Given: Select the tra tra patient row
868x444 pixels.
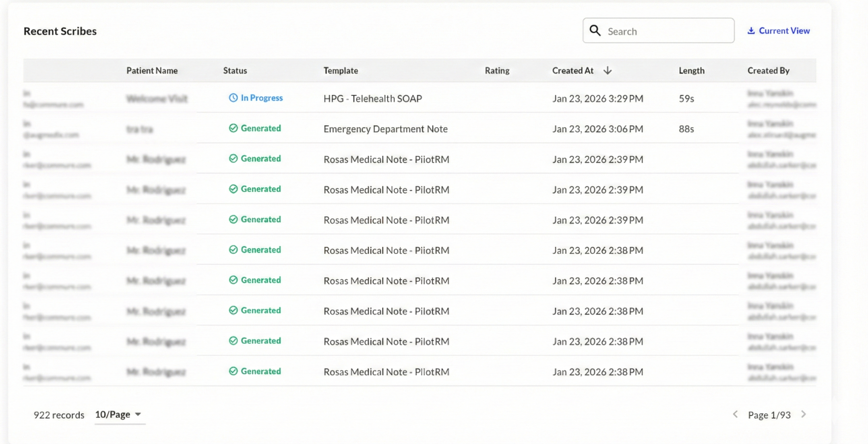Looking at the screenshot, I should pyautogui.click(x=140, y=129).
